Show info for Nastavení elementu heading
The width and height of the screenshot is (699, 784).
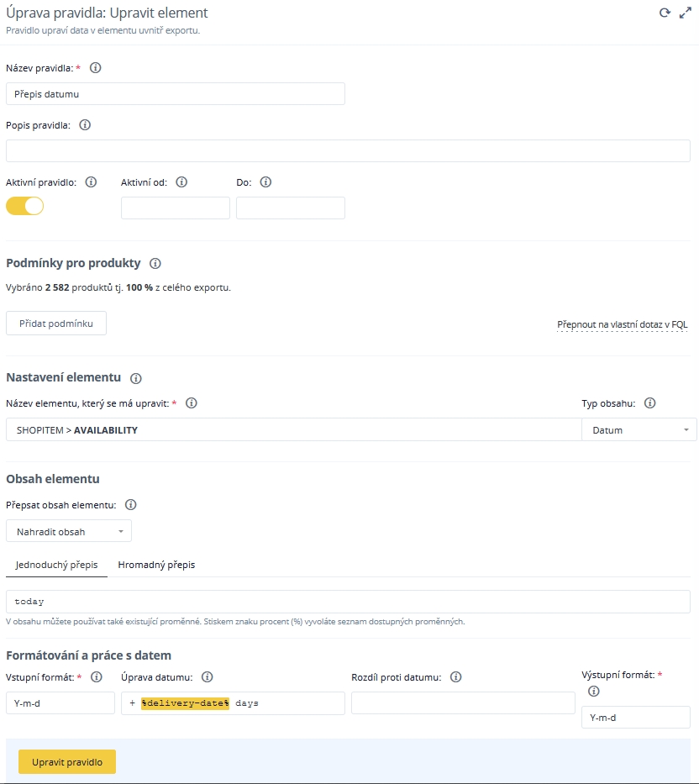pos(136,378)
